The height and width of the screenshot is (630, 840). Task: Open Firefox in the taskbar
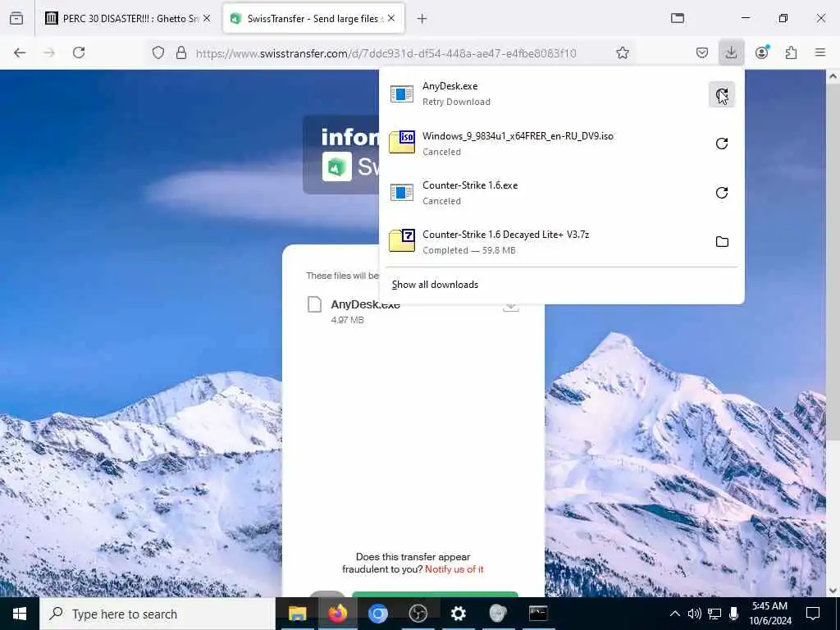pos(337,614)
